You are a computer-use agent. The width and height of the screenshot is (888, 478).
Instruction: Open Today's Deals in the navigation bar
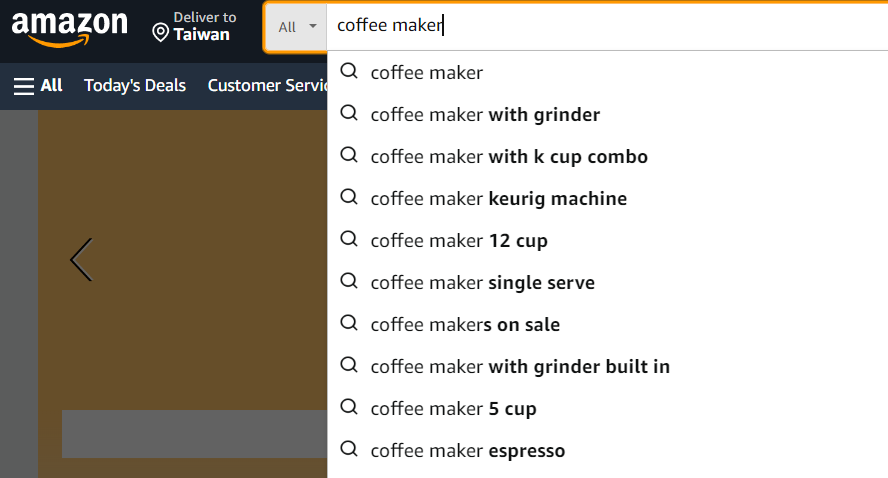135,86
